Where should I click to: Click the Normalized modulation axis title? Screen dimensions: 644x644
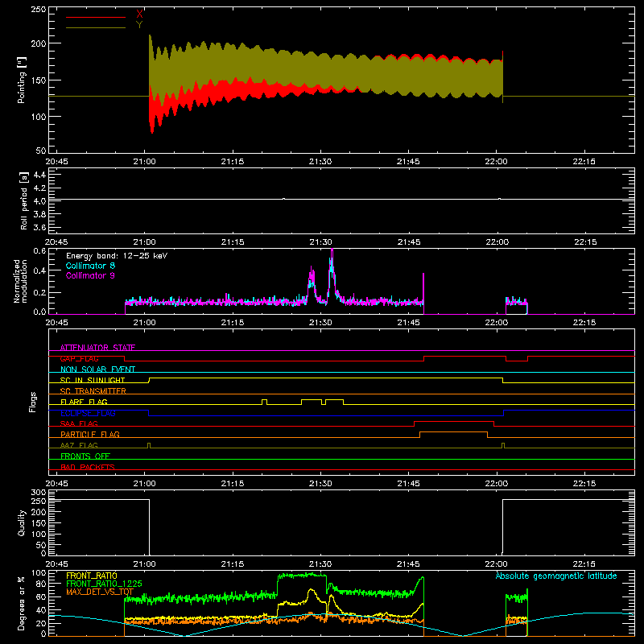pyautogui.click(x=21, y=281)
